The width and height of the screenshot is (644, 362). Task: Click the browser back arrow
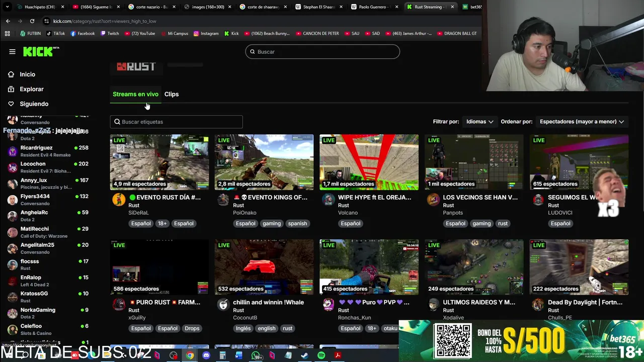(x=8, y=21)
